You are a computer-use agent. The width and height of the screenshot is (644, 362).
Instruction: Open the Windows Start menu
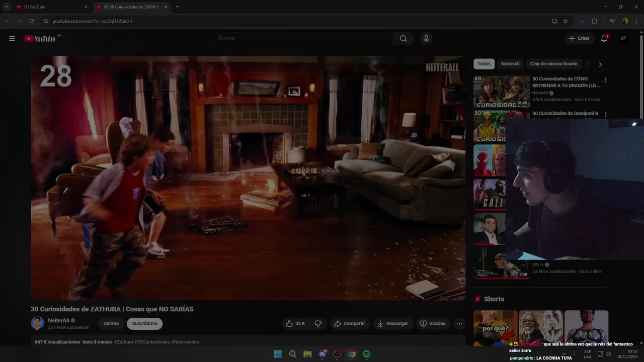click(278, 354)
